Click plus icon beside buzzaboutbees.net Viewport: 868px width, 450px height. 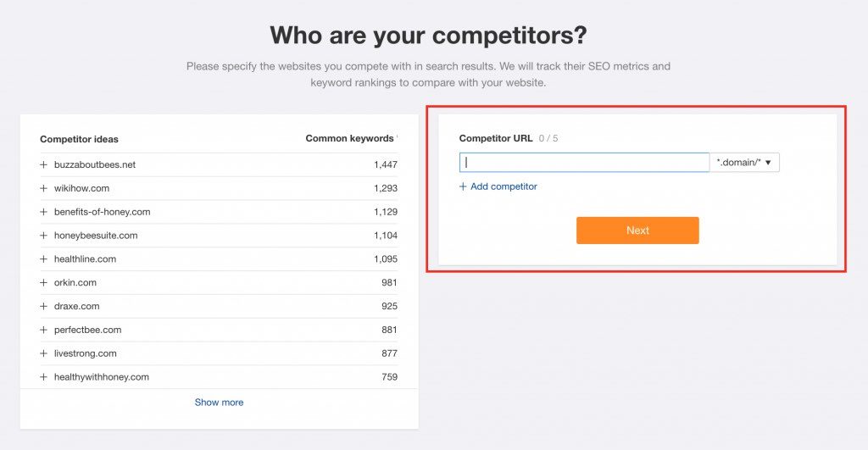tap(43, 164)
